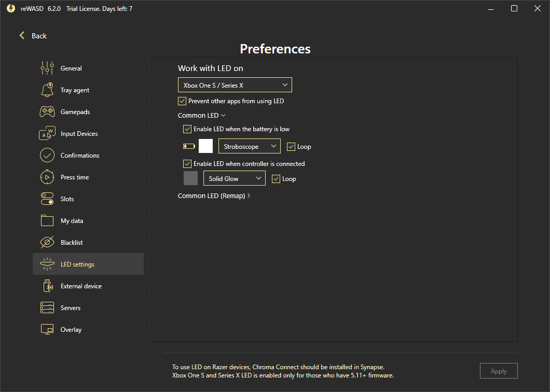Open the Stroboscope effect dropdown
This screenshot has width=550, height=392.
coord(250,146)
